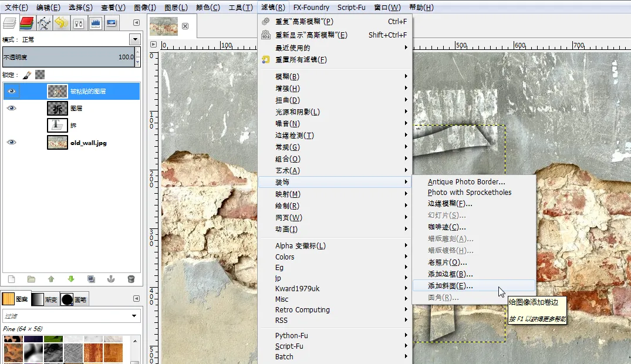The image size is (631, 364).
Task: Toggle lock pixels paintbrush icon
Action: pyautogui.click(x=27, y=75)
